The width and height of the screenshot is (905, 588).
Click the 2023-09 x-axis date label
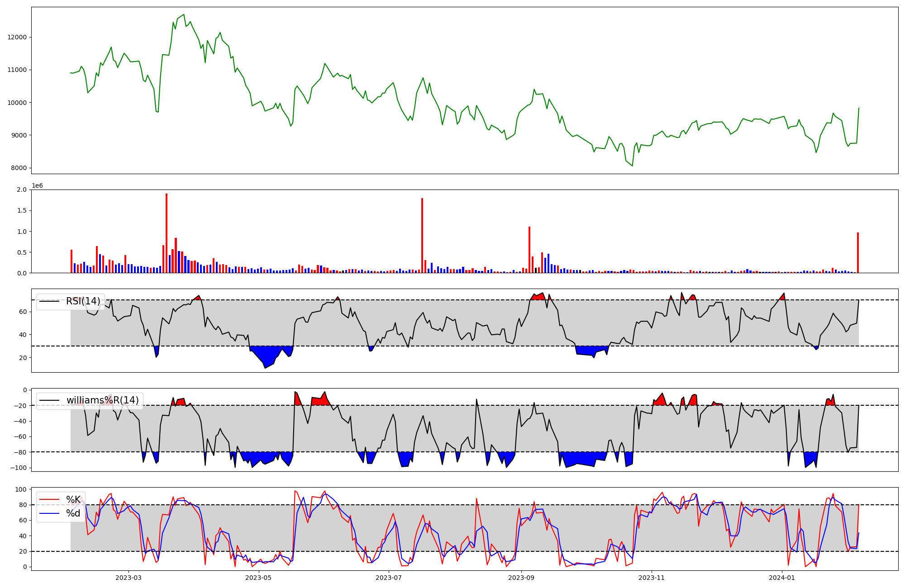tap(521, 578)
